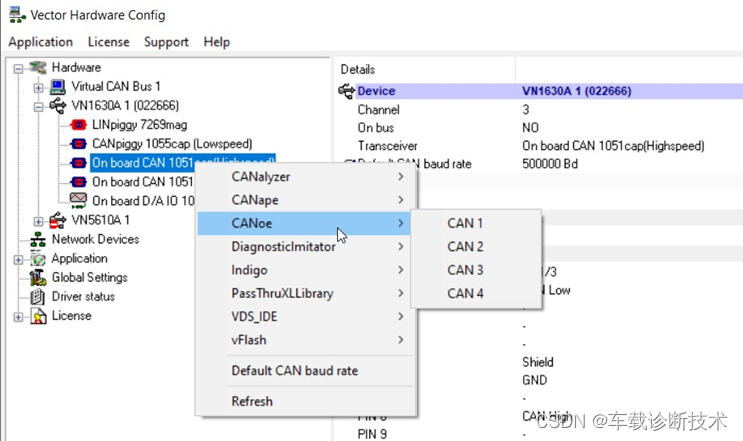This screenshot has height=441, width=743.
Task: Click the selected On board CAN 1051cap icon
Action: (79, 163)
